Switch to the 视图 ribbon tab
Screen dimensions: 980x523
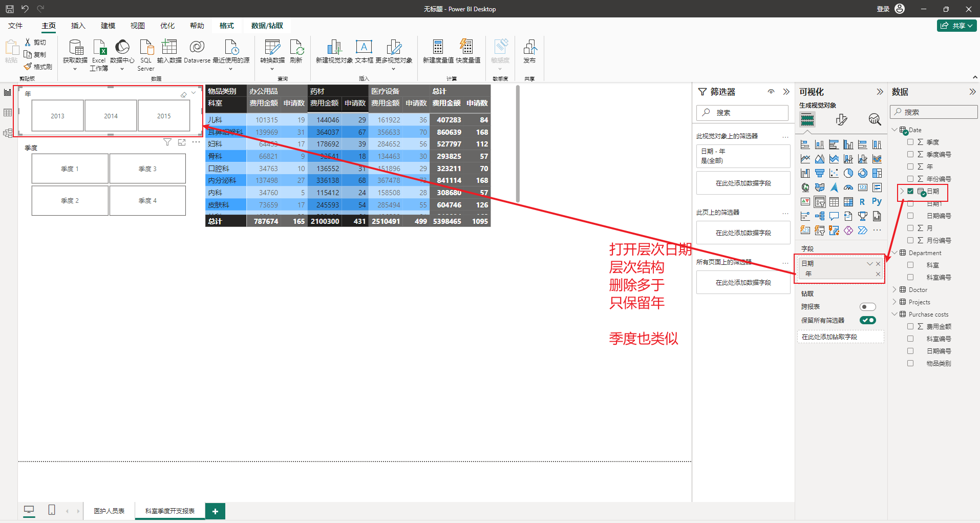137,26
